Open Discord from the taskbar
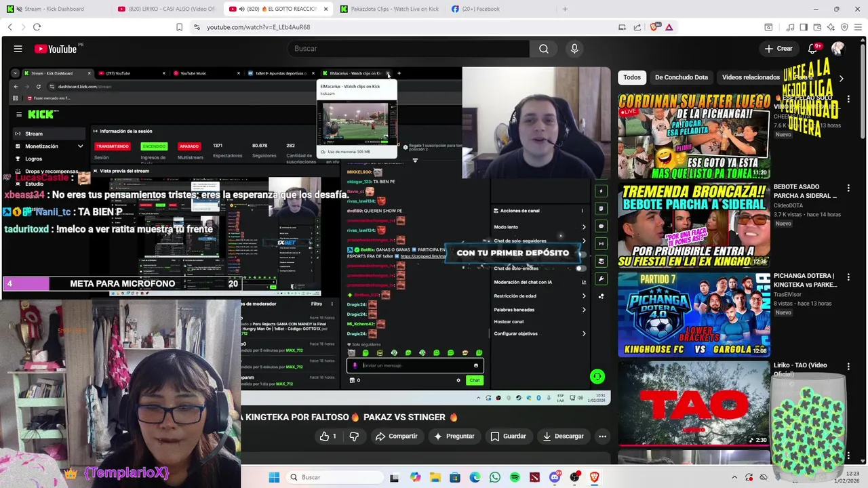The height and width of the screenshot is (488, 868). click(555, 477)
